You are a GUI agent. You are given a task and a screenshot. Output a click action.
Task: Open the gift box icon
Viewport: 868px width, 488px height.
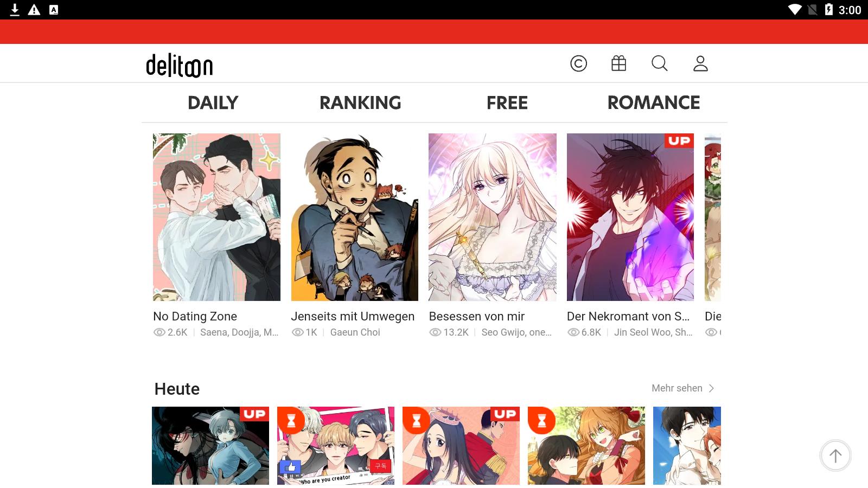[618, 63]
